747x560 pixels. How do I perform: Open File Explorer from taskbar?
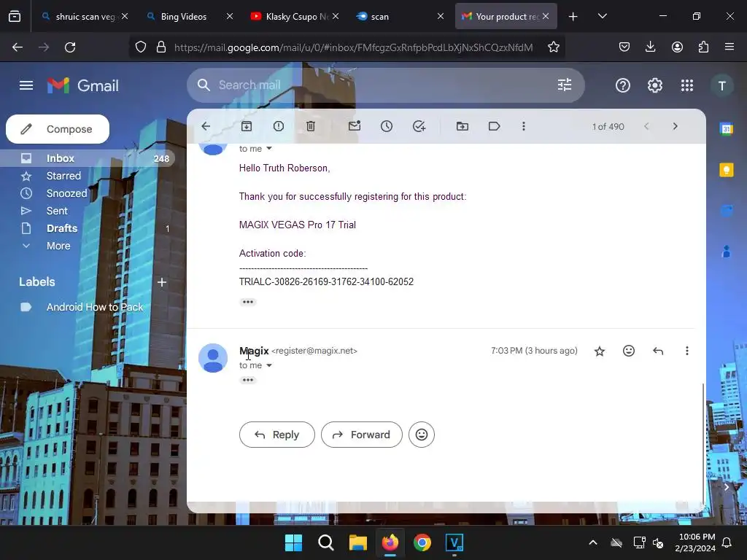tap(357, 542)
